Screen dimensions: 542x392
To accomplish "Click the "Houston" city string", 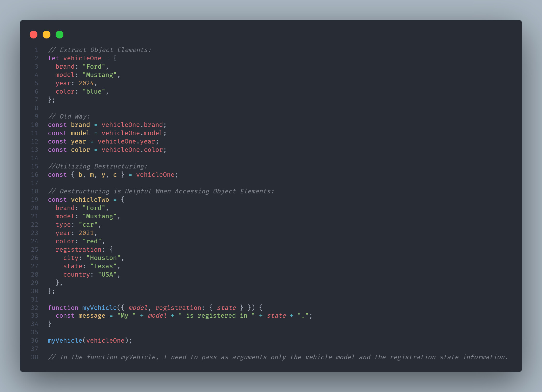I will pyautogui.click(x=103, y=258).
